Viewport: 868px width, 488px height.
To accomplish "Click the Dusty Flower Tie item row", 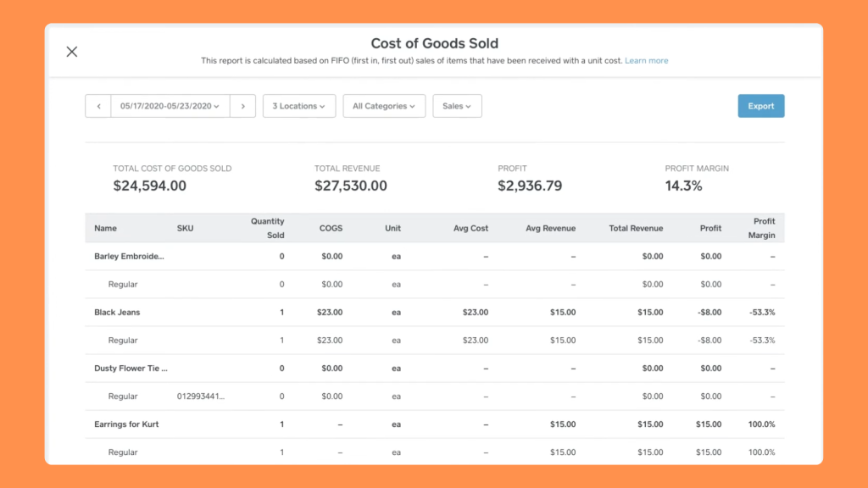I will coord(131,368).
